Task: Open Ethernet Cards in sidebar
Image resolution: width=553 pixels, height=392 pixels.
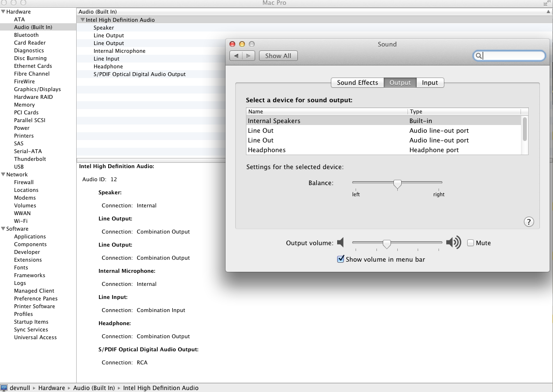Action: point(33,66)
